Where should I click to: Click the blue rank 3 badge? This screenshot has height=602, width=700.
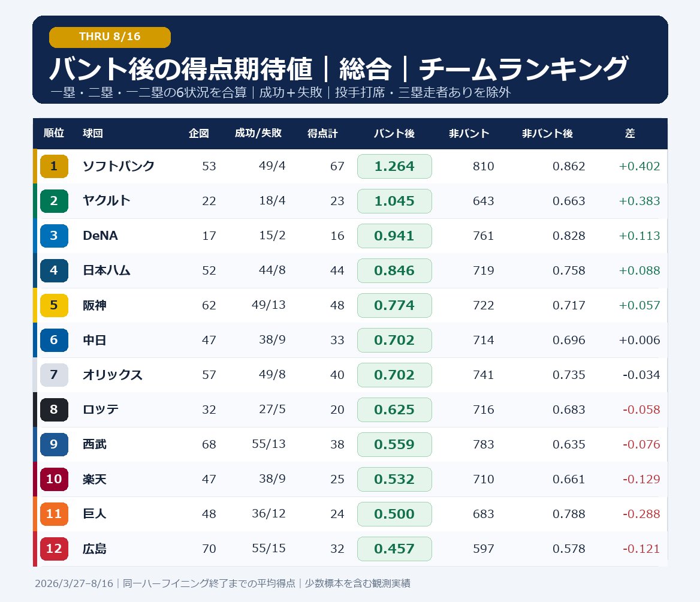54,236
